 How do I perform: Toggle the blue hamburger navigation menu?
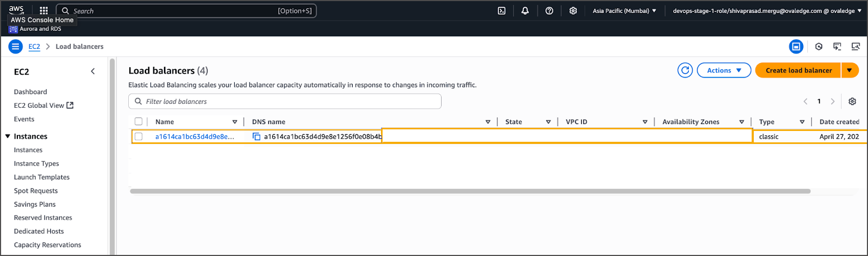pos(16,47)
